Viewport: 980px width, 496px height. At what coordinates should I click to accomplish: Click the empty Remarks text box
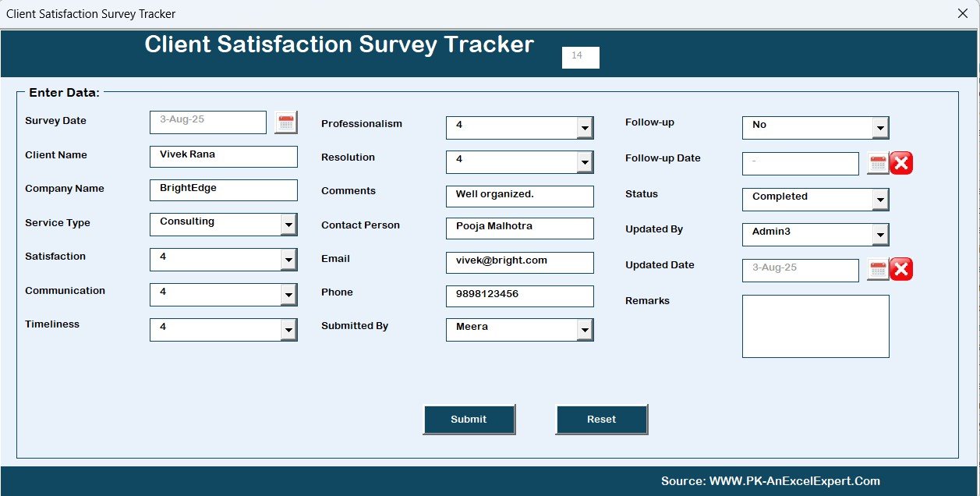click(x=815, y=326)
